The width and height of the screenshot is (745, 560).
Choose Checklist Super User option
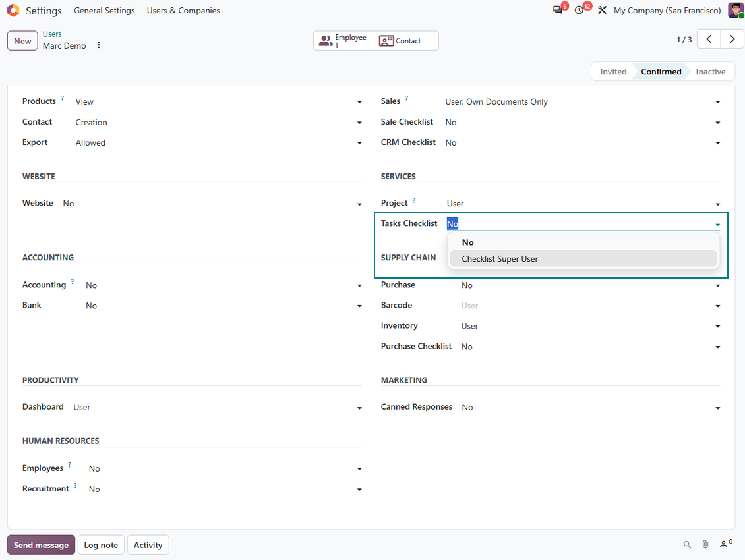[x=583, y=259]
